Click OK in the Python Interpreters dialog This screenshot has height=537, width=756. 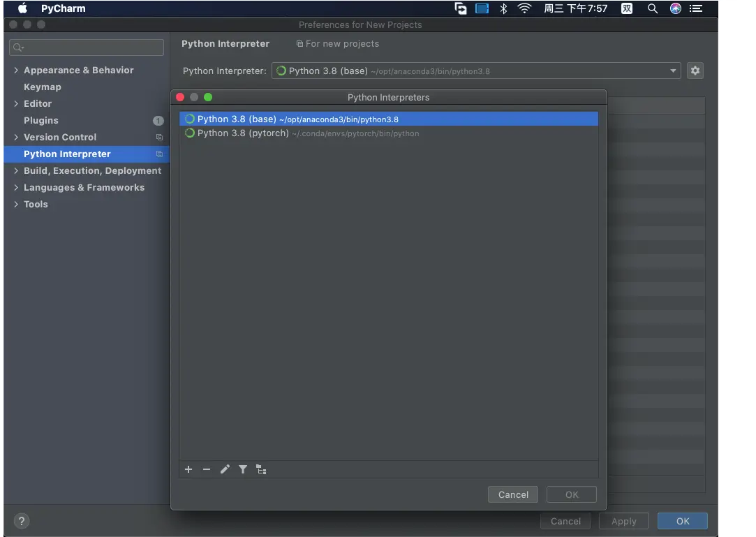(x=571, y=494)
